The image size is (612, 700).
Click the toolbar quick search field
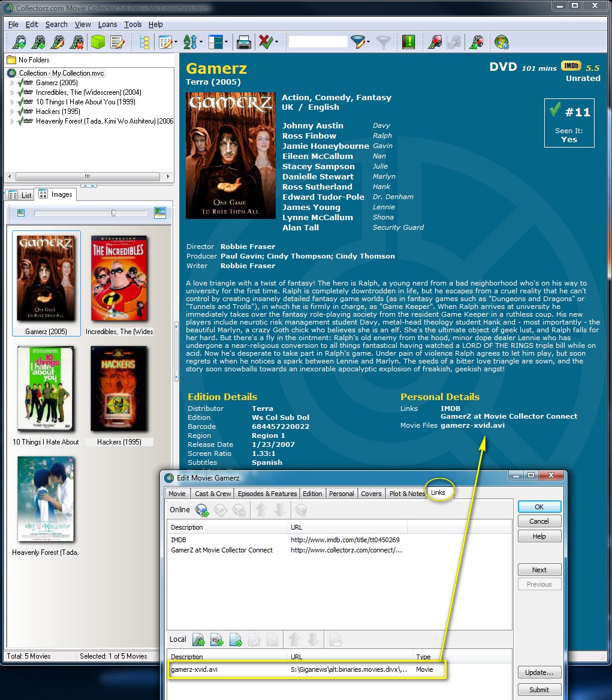click(x=318, y=42)
